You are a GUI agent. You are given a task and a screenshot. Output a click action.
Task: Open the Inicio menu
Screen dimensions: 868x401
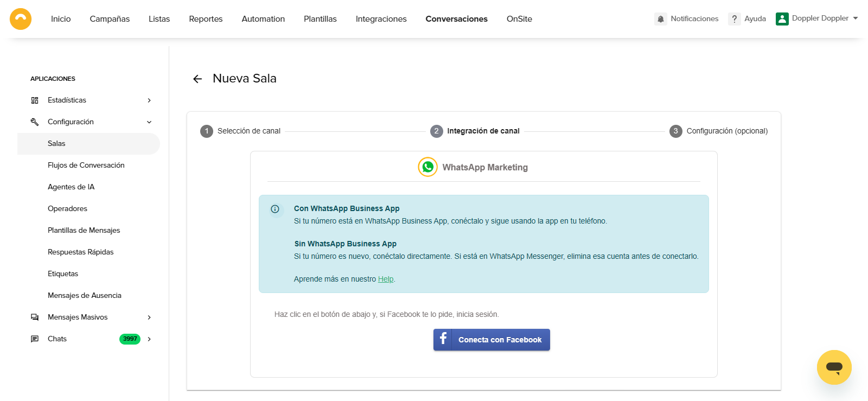(61, 19)
